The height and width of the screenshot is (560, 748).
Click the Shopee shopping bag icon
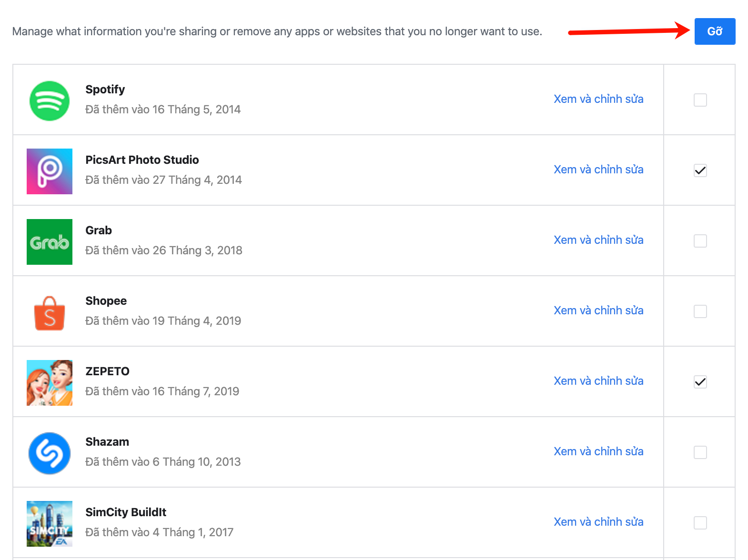[x=50, y=313]
